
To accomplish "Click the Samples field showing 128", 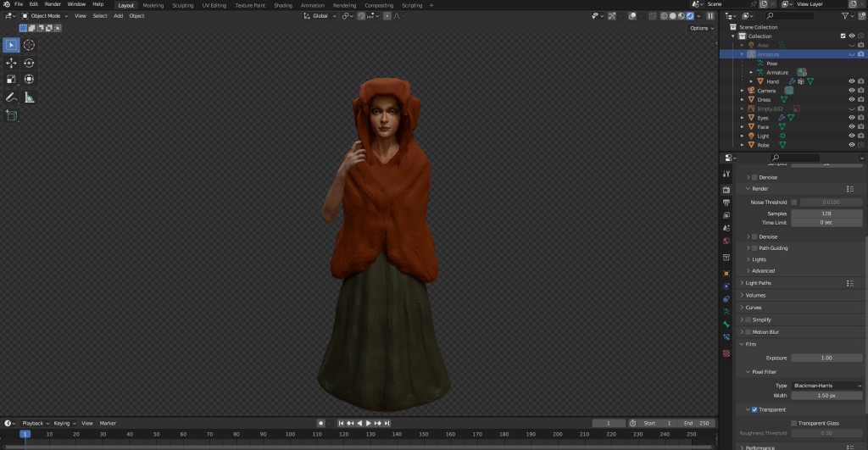I will click(x=826, y=214).
